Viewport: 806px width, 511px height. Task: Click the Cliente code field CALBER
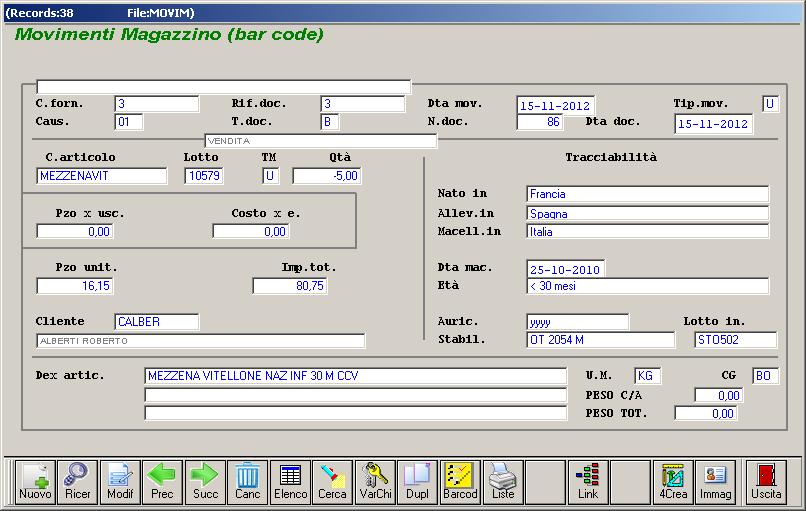(x=156, y=322)
